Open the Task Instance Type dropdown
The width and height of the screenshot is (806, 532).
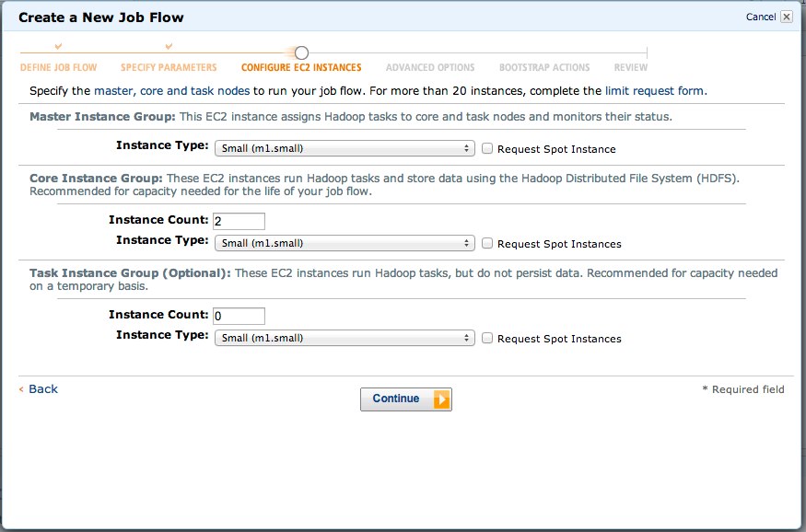344,337
